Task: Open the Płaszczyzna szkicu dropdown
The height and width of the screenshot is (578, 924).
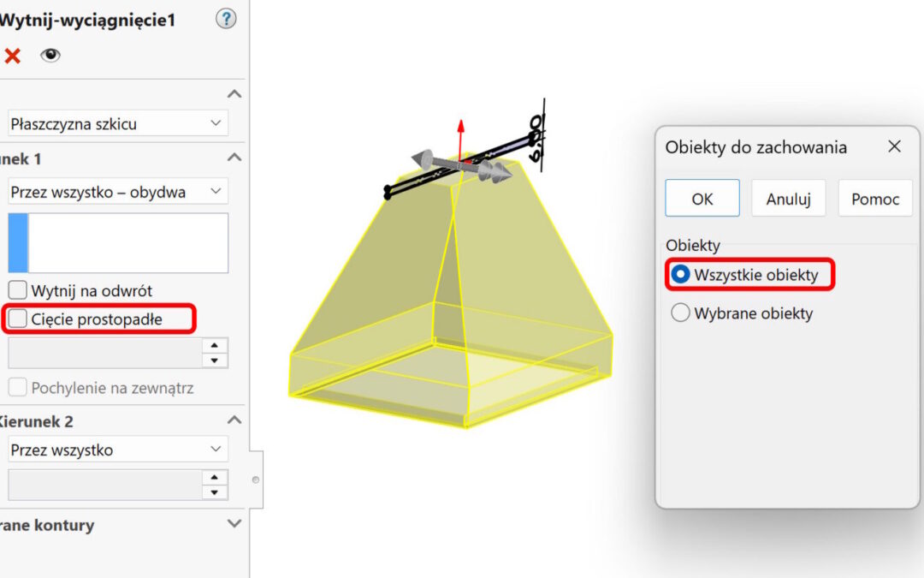Action: pos(118,123)
